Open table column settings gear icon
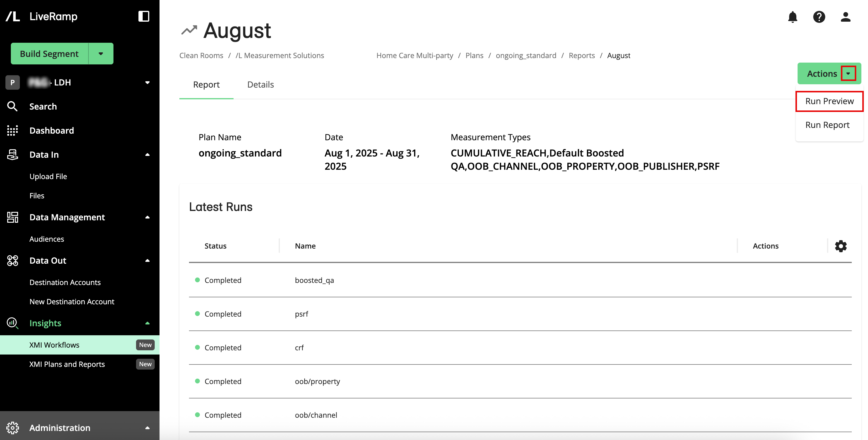 point(840,246)
